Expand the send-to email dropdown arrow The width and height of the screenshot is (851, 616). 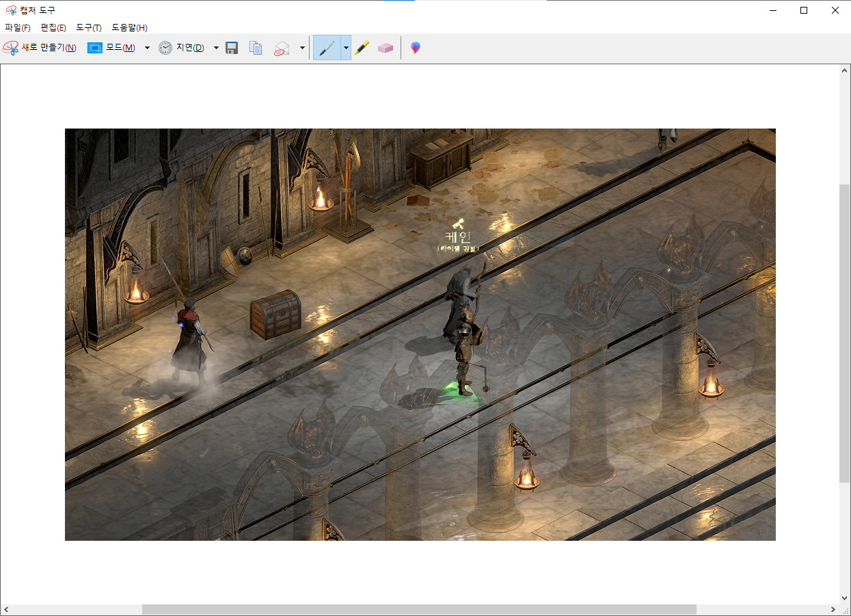302,48
